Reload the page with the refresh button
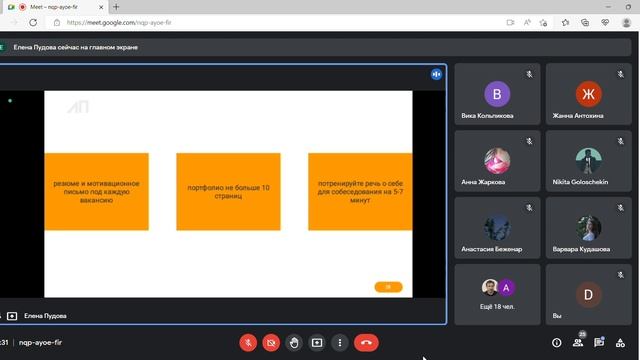 coord(33,22)
